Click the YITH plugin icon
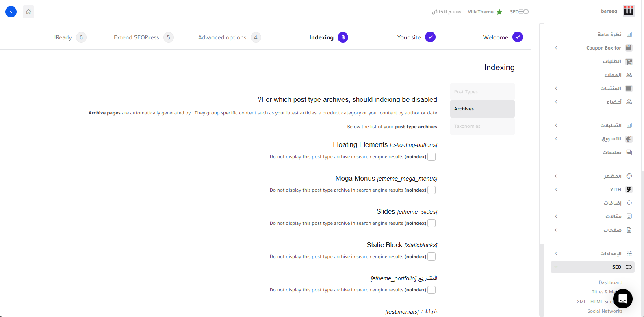Screen dimensions: 644x317 [629, 190]
